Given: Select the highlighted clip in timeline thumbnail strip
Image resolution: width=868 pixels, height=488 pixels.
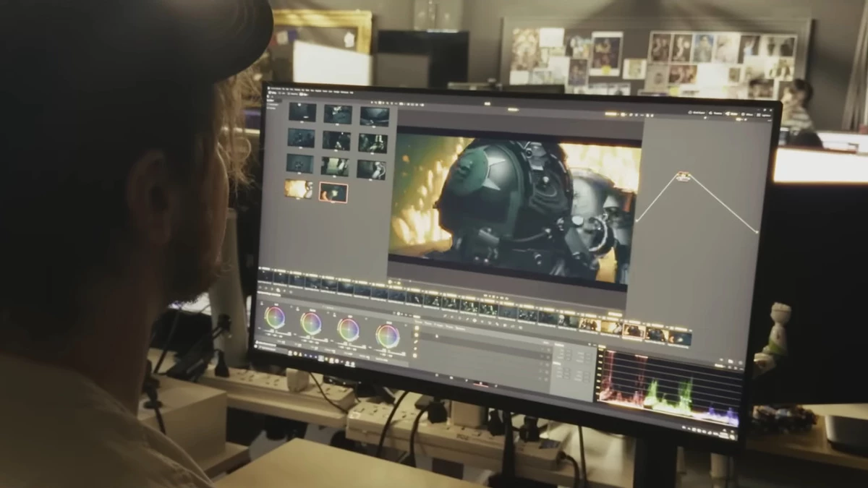Looking at the screenshot, I should [x=634, y=330].
